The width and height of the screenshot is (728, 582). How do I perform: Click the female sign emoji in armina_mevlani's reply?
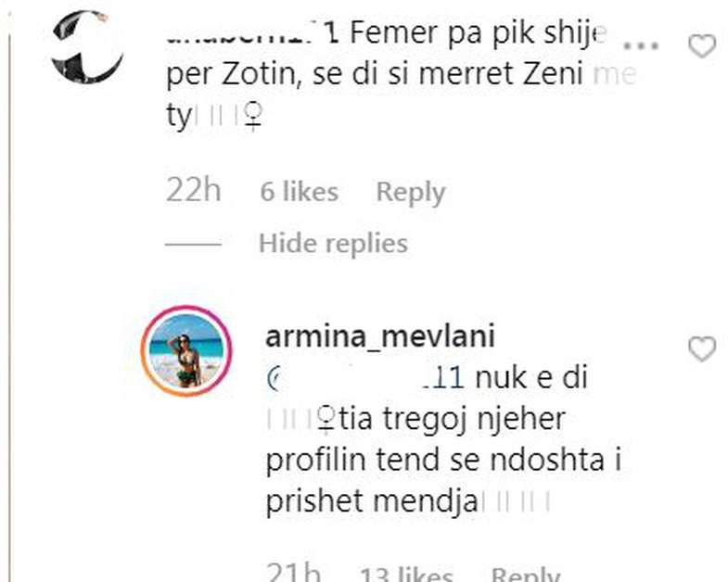click(x=326, y=419)
